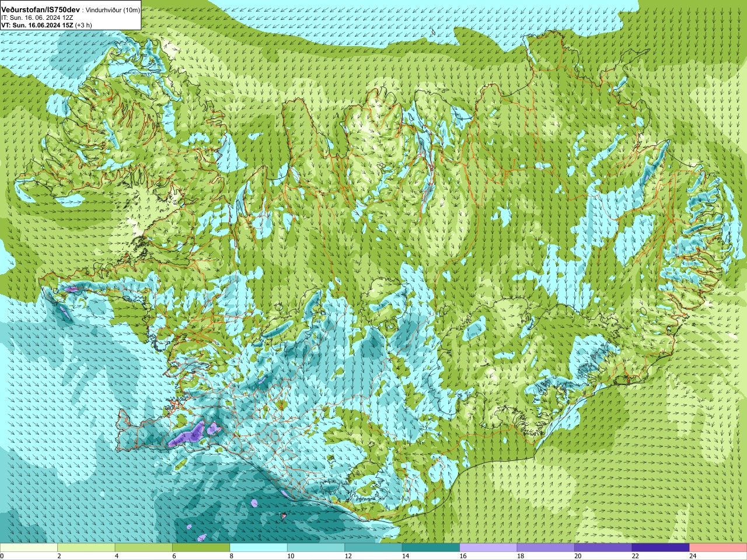This screenshot has width=747, height=560.
Task: Click the pink legend swatch above 24
Action: coord(718,548)
